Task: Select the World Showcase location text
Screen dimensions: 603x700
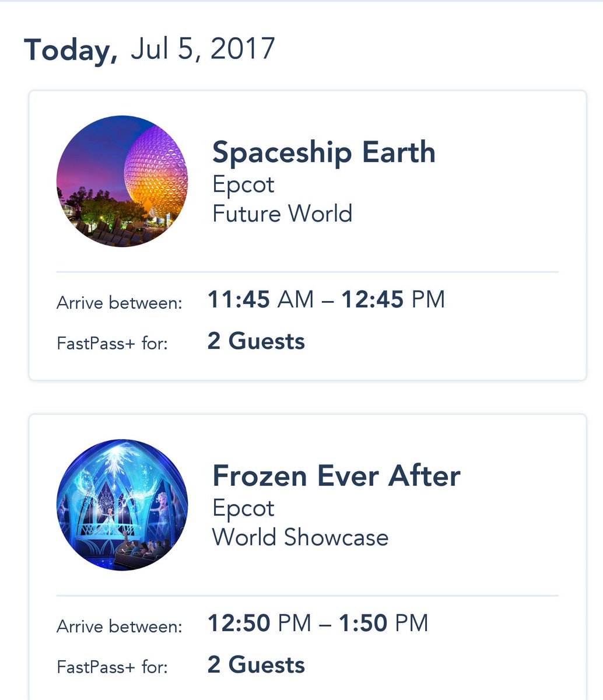Action: click(x=300, y=537)
